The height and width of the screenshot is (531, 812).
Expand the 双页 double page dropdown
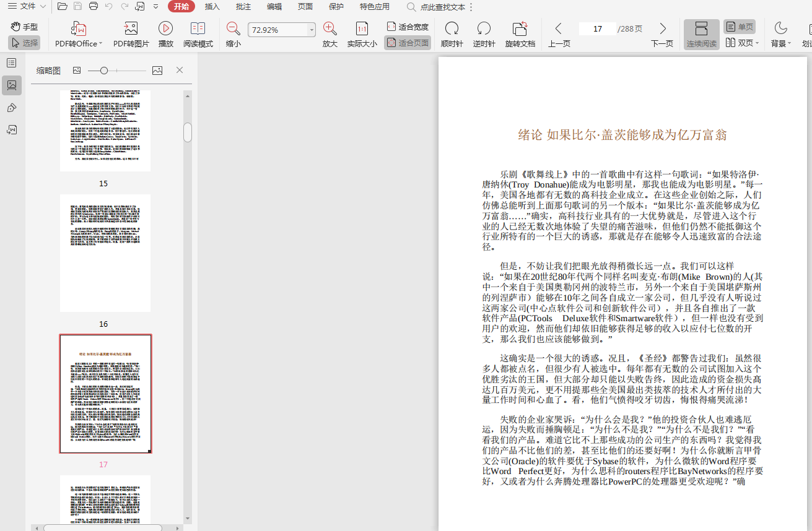(757, 43)
